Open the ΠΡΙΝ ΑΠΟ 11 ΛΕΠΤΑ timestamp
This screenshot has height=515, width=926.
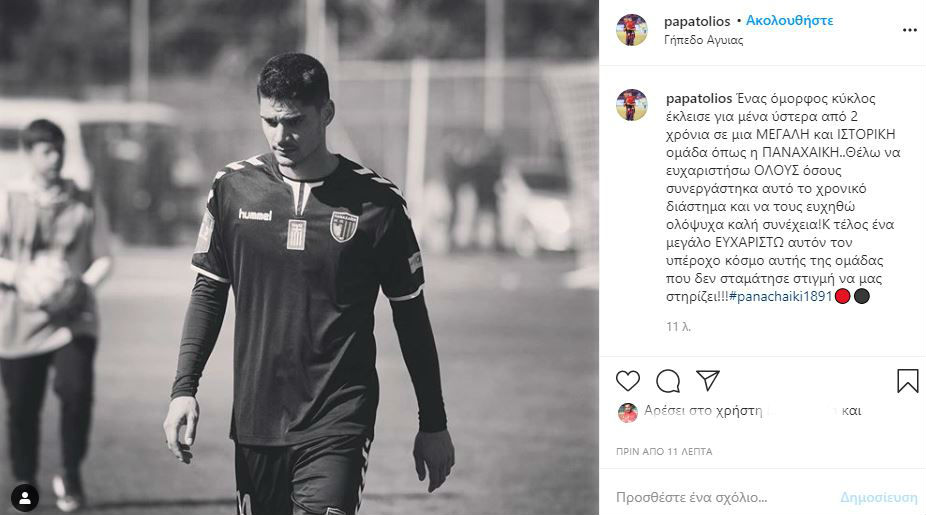pos(664,451)
